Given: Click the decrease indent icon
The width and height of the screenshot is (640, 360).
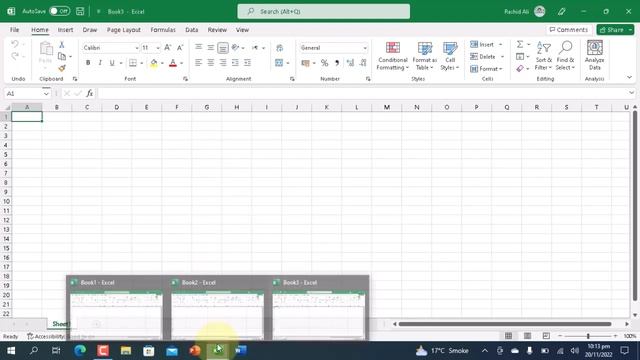Looking at the screenshot, I should point(235,63).
